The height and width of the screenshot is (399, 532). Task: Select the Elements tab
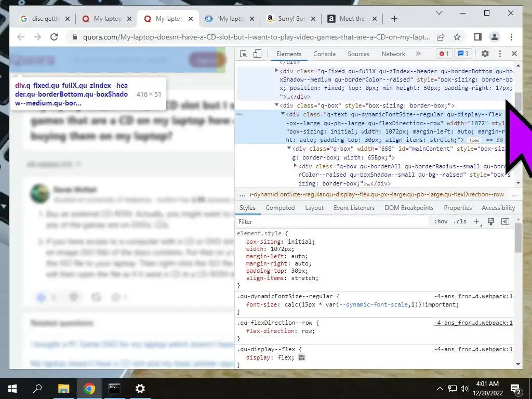point(289,54)
